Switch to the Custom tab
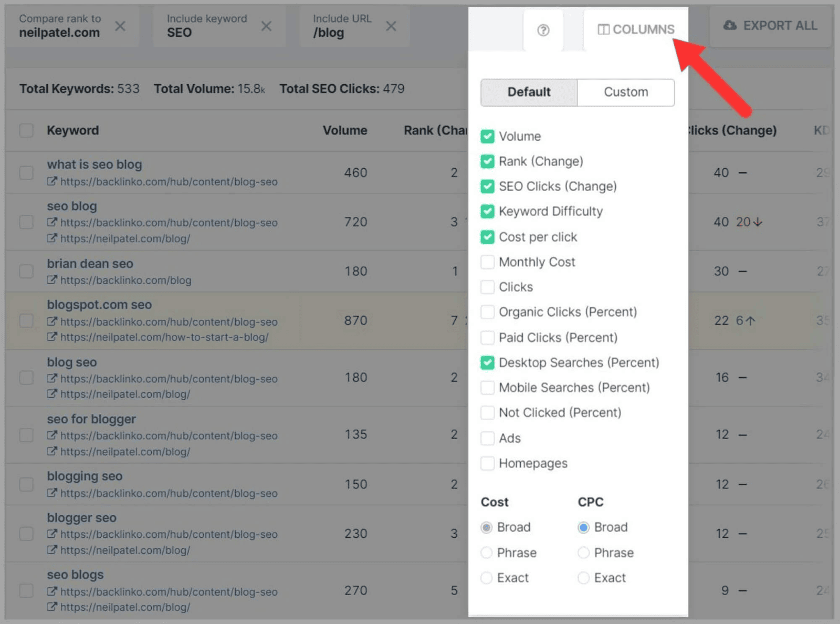 point(625,92)
